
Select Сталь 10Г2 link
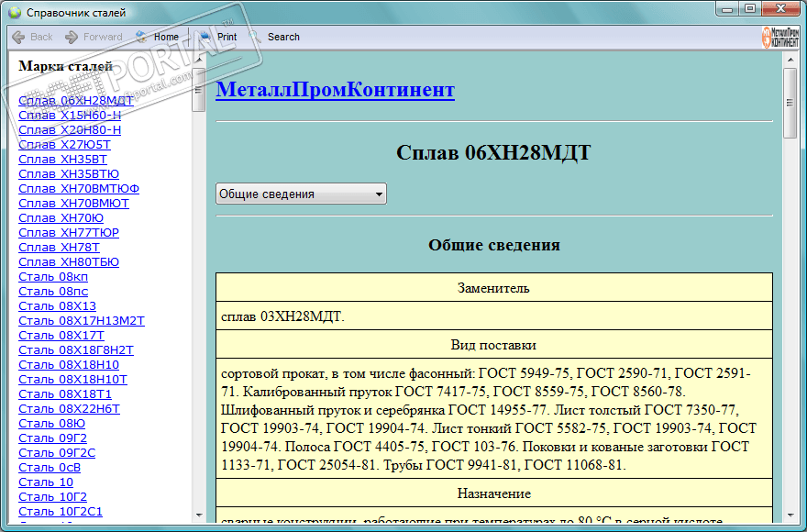click(x=52, y=496)
